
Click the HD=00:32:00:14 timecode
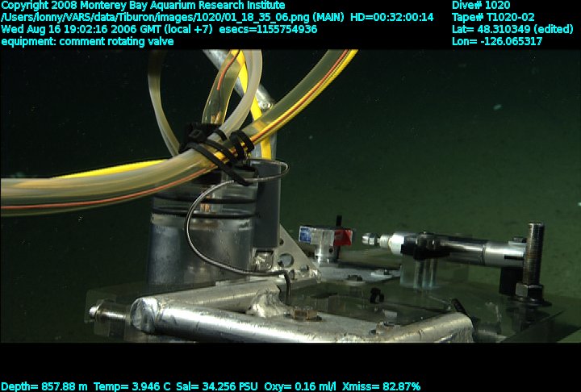(x=391, y=18)
